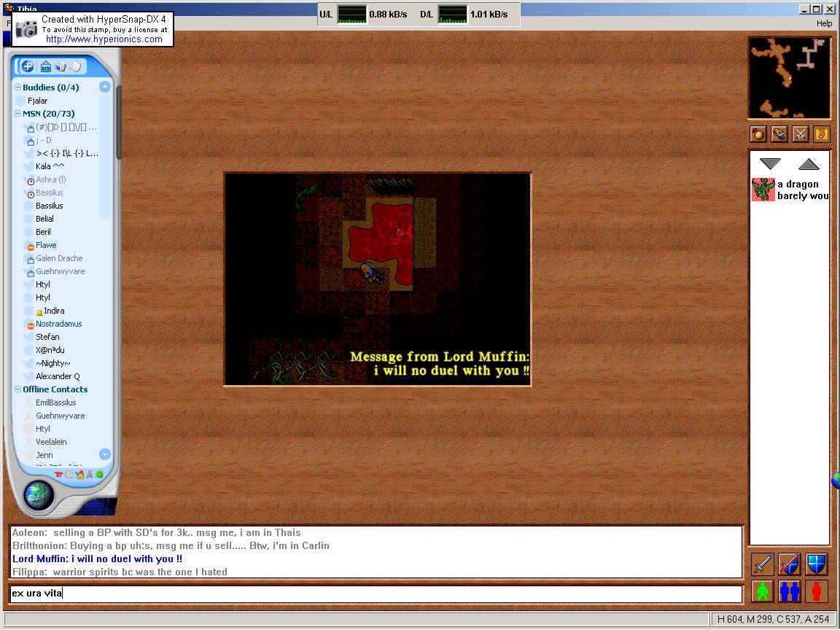
Task: Select the single sword offensive fight mode
Action: [x=763, y=564]
